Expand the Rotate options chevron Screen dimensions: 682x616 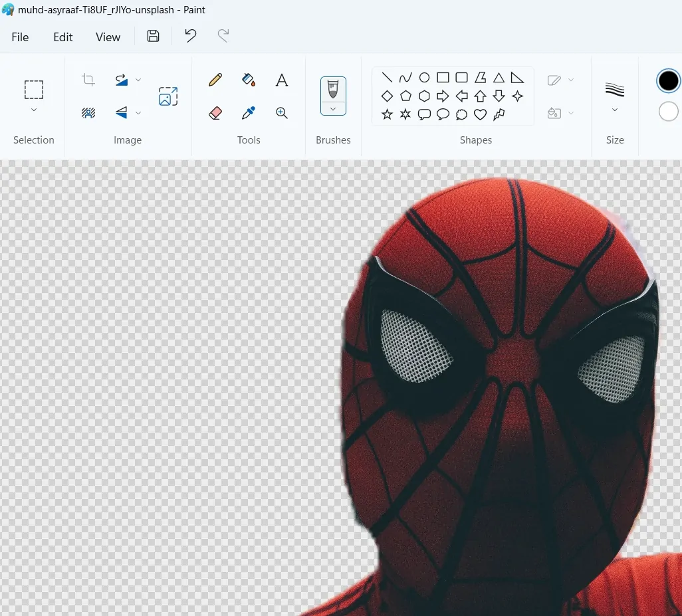pos(138,80)
